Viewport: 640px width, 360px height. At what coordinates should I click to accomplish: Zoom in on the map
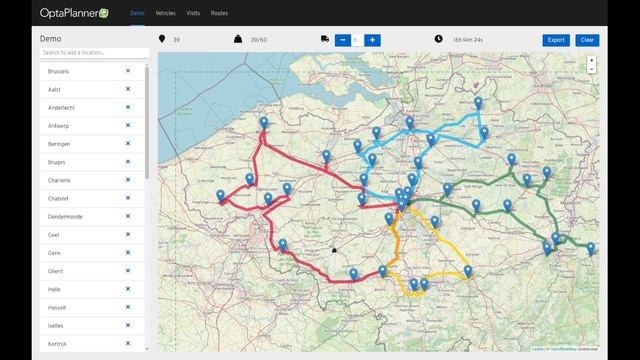click(x=591, y=60)
